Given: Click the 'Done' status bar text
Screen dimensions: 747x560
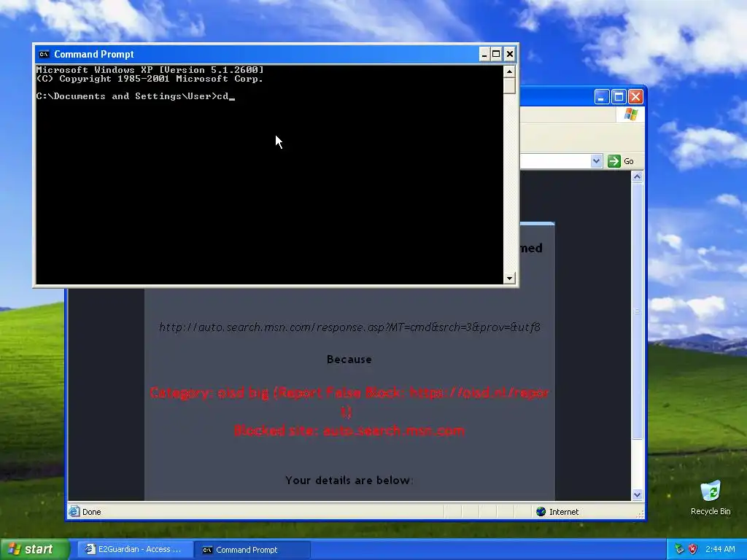Looking at the screenshot, I should tap(91, 512).
